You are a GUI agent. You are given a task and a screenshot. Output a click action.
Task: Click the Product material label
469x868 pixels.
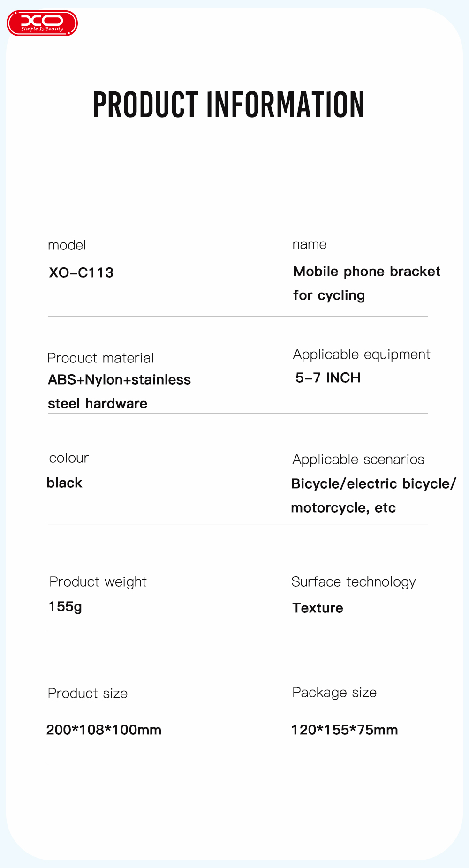pos(100,358)
